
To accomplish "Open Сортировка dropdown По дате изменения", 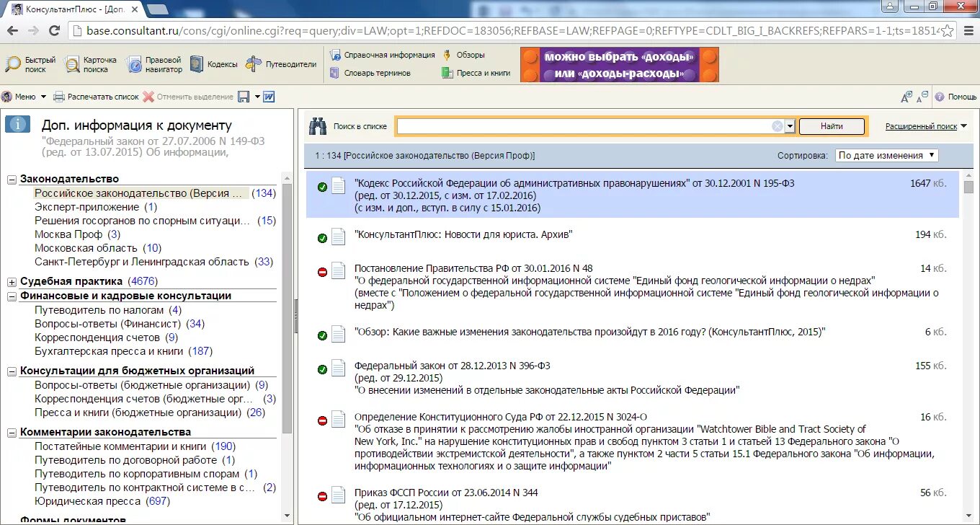I will 886,155.
